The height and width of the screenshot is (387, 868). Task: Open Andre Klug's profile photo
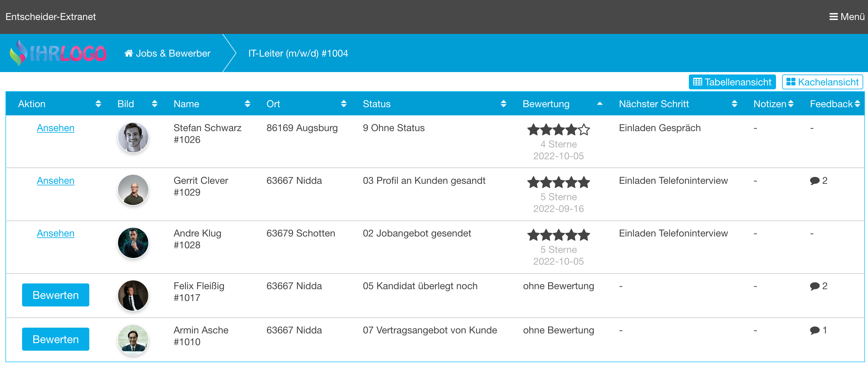(x=133, y=243)
